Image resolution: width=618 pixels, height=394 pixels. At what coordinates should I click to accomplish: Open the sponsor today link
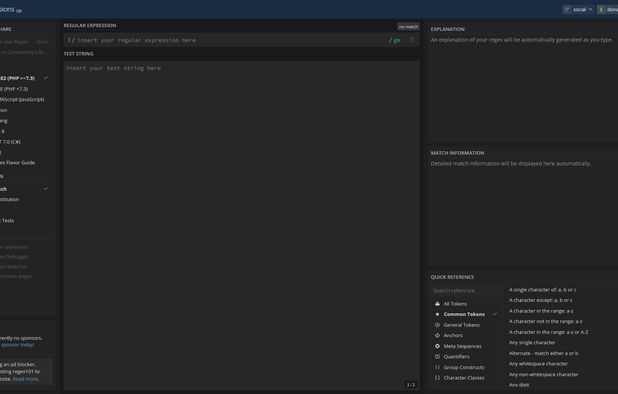(x=17, y=345)
